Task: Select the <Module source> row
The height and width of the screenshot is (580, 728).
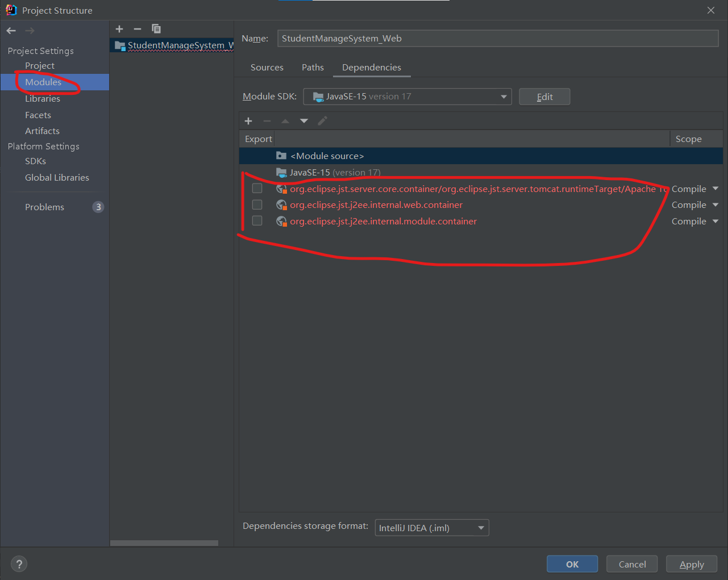Action: [481, 156]
